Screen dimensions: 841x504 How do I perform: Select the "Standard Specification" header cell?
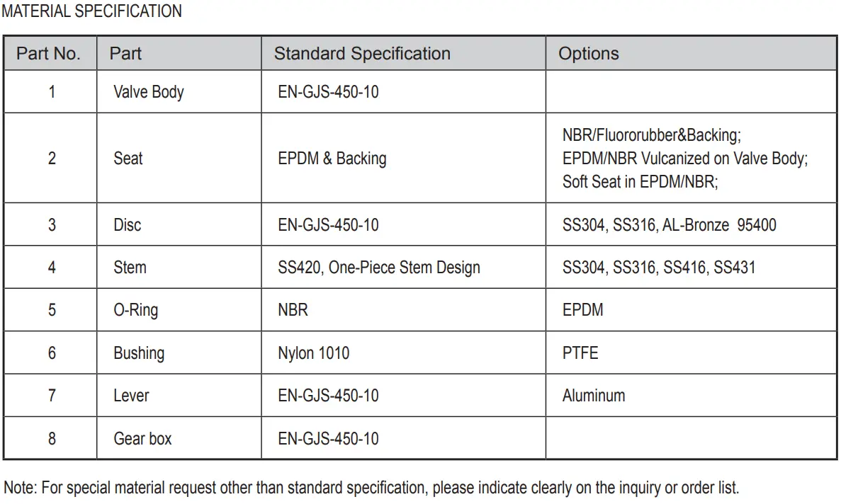(x=362, y=54)
